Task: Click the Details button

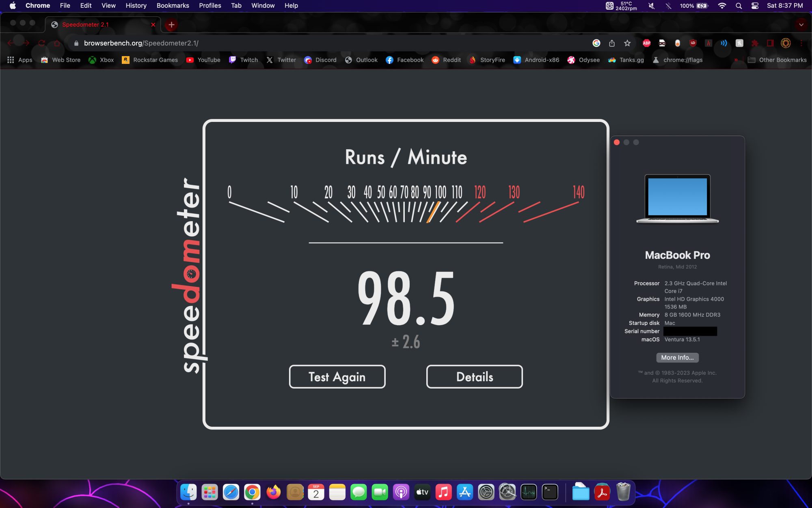Action: [474, 377]
